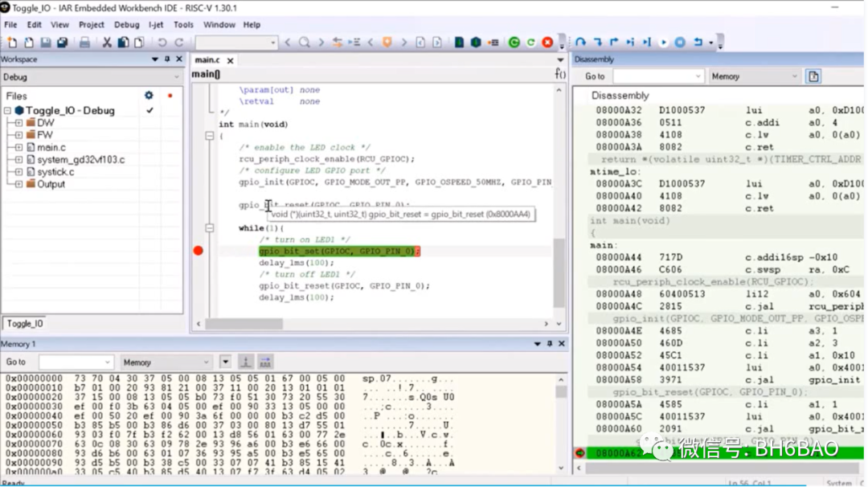Click the Step Into debug icon

[598, 42]
